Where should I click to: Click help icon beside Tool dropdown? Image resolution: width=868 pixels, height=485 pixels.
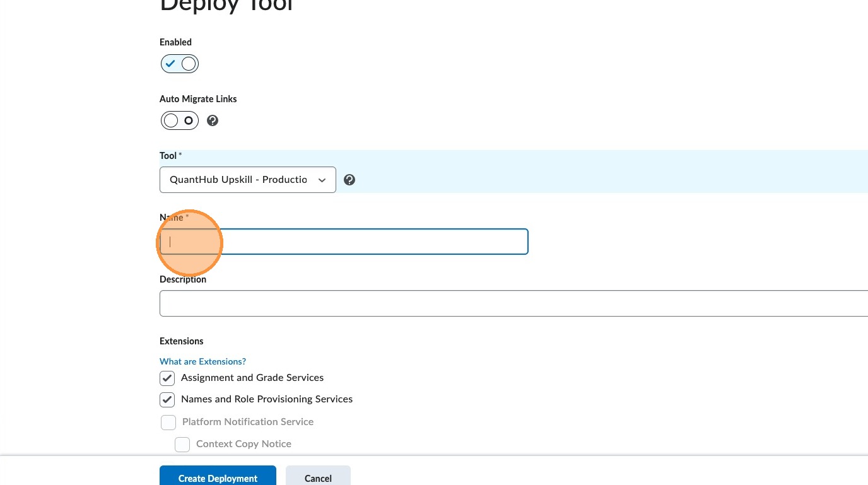coord(349,180)
